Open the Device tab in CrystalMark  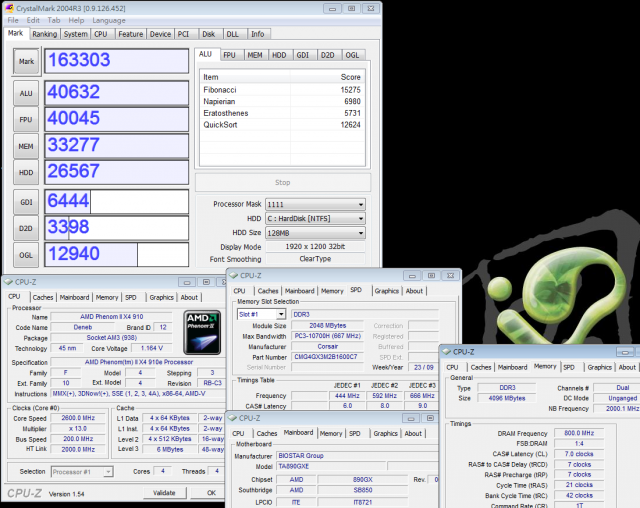(x=160, y=34)
